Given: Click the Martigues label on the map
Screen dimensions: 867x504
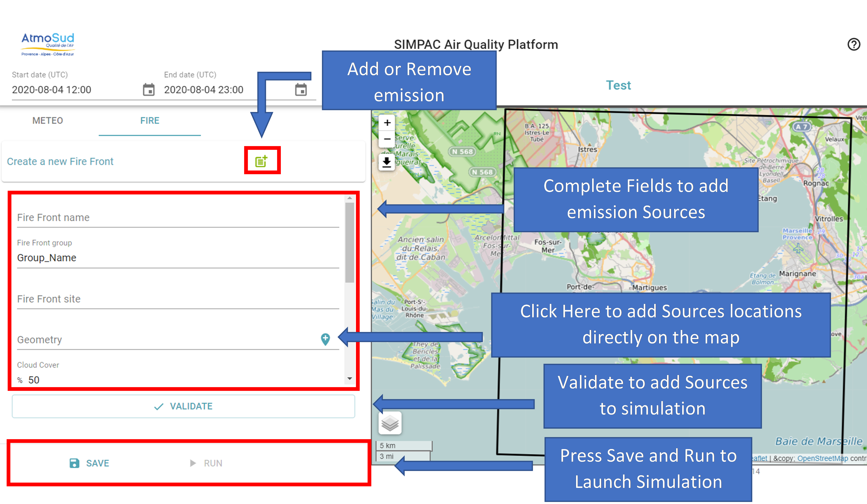Looking at the screenshot, I should [x=650, y=288].
